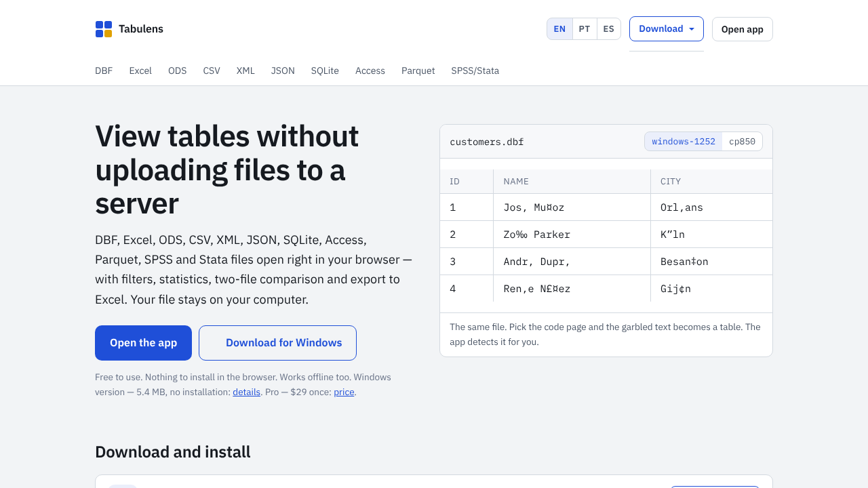
Task: Click the NAME column header
Action: tap(572, 182)
